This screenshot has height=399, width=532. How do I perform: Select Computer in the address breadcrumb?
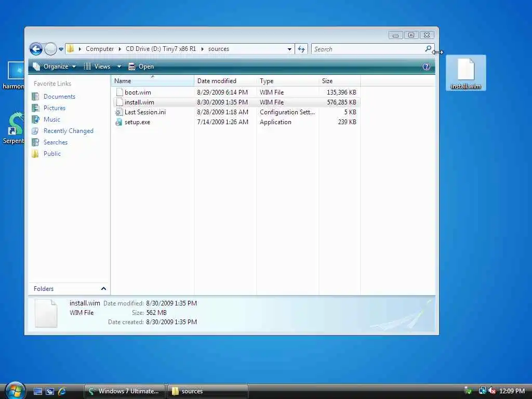click(100, 49)
